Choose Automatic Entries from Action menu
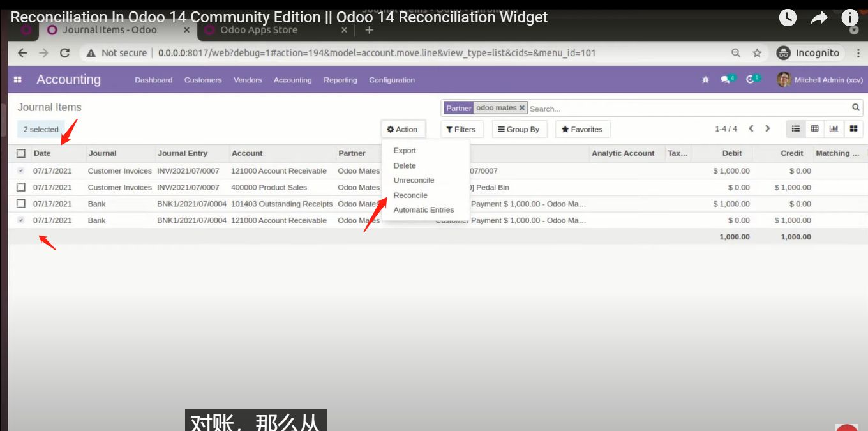Viewport: 868px width, 431px height. 424,210
